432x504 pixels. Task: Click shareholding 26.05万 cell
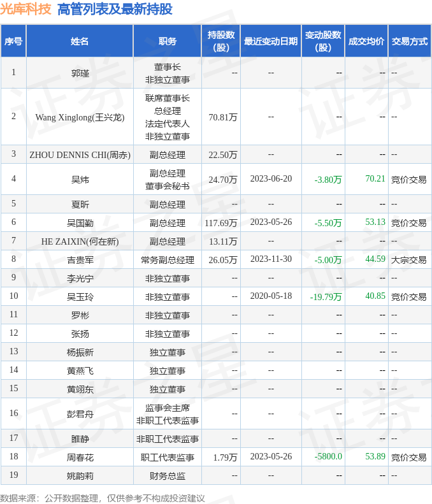[x=223, y=260]
